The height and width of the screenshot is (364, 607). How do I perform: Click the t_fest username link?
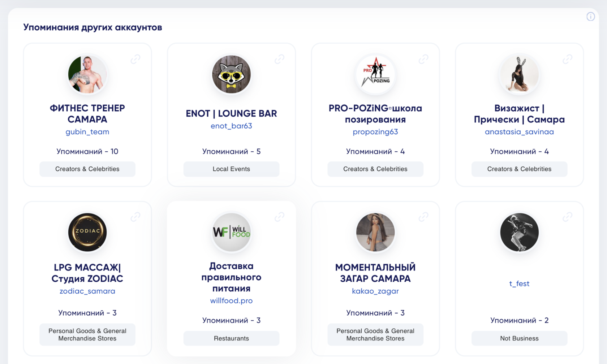519,283
